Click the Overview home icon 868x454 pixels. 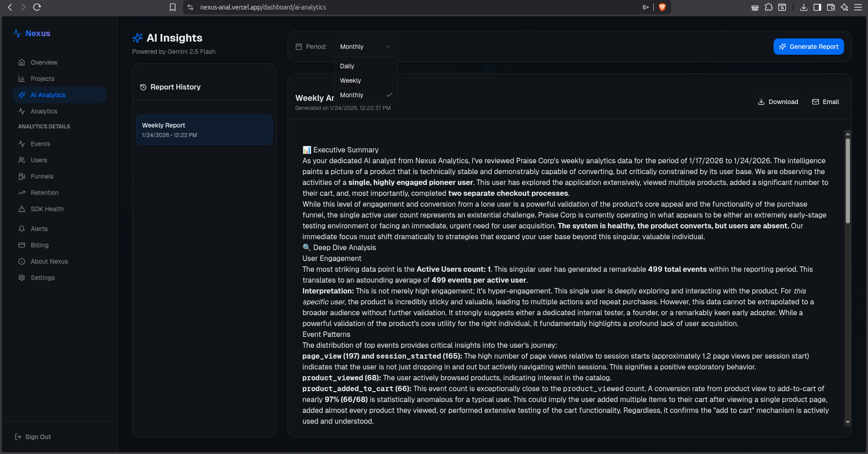(22, 62)
